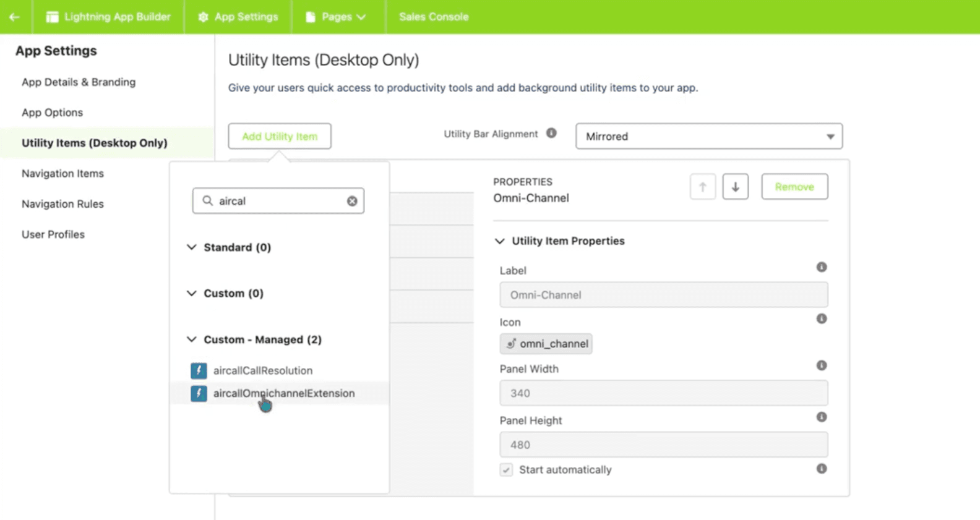Open Navigation Rules settings
This screenshot has width=980, height=520.
[62, 204]
